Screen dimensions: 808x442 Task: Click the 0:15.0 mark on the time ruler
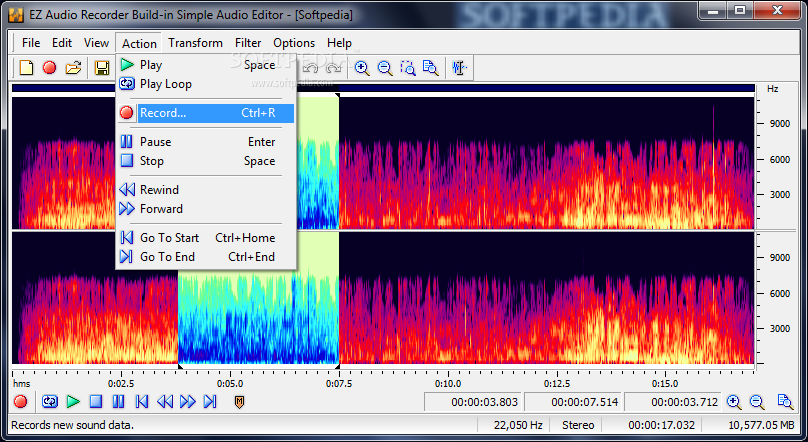tap(665, 384)
